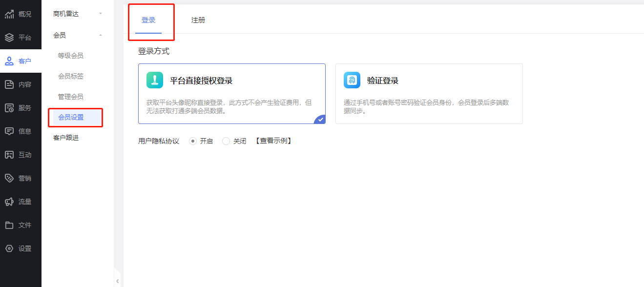This screenshot has height=287, width=644.
Task: Click the 互动 label in the main navigation
Action: 25,155
